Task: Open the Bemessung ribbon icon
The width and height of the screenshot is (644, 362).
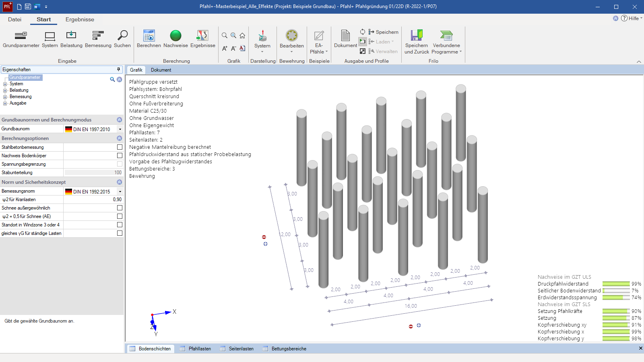Action: 98,35
